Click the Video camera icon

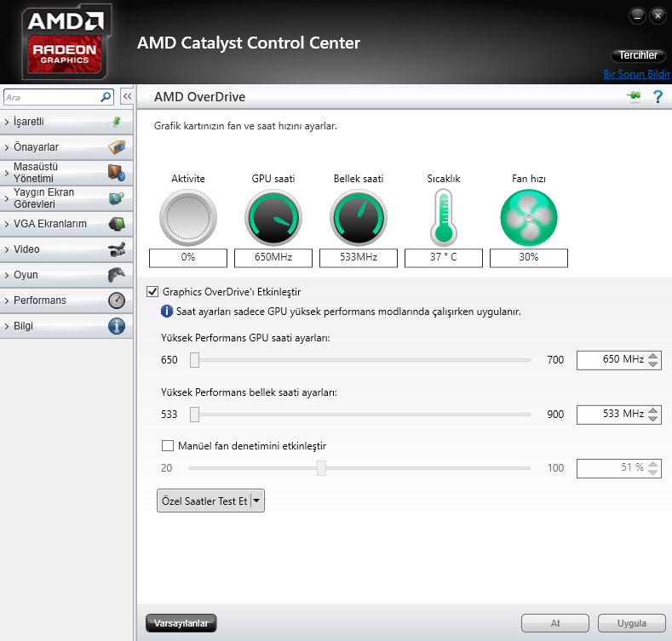(x=117, y=249)
